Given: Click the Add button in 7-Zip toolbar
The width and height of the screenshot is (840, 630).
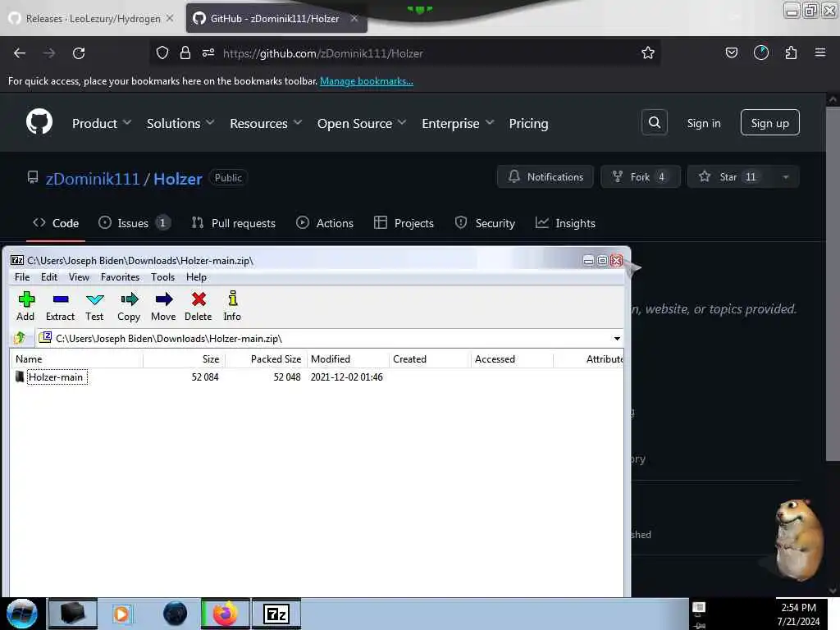Looking at the screenshot, I should [25, 306].
